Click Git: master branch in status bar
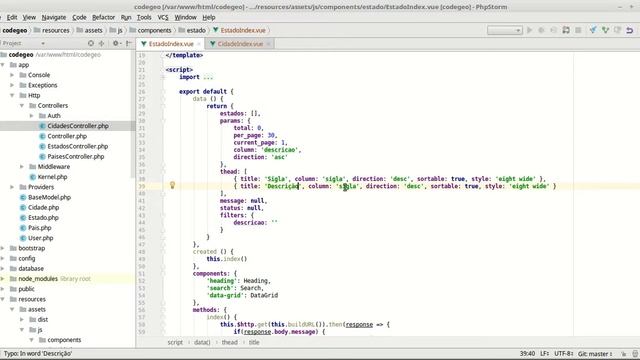Image resolution: width=640 pixels, height=360 pixels. point(595,353)
